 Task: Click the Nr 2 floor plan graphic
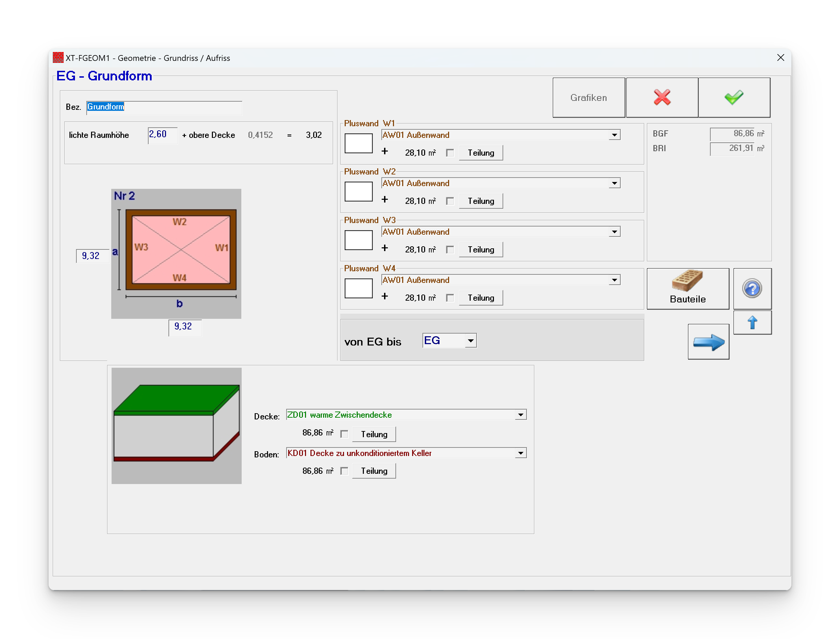coord(176,253)
